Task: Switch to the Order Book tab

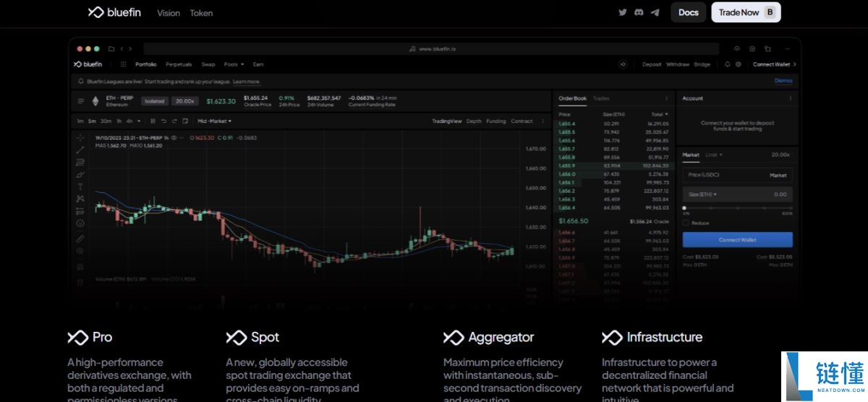Action: coord(572,98)
